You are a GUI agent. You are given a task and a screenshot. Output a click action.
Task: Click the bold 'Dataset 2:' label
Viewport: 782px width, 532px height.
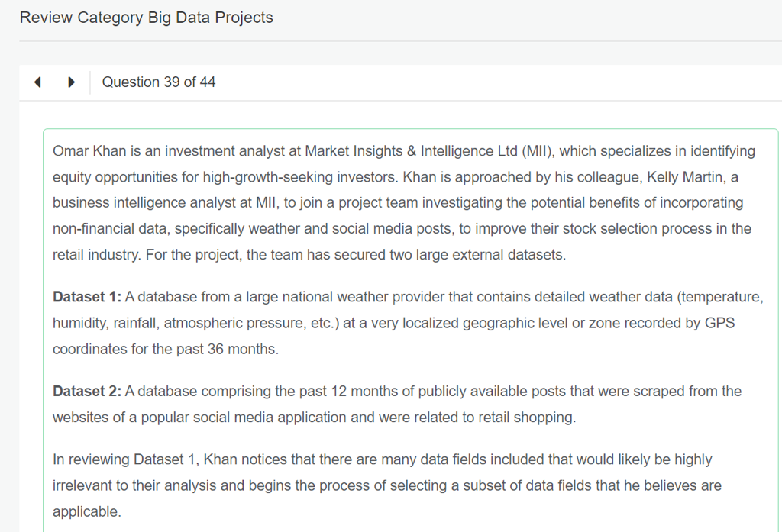pyautogui.click(x=87, y=392)
